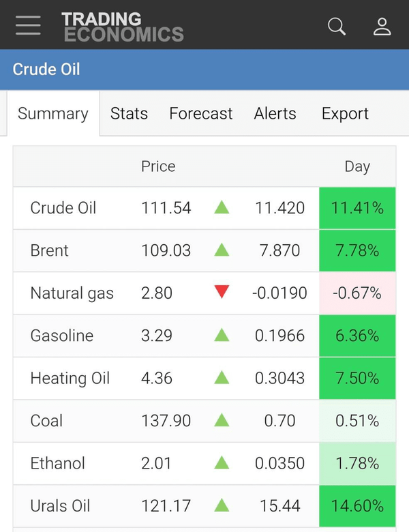Select the Alerts tab
The height and width of the screenshot is (532, 409).
pyautogui.click(x=275, y=114)
